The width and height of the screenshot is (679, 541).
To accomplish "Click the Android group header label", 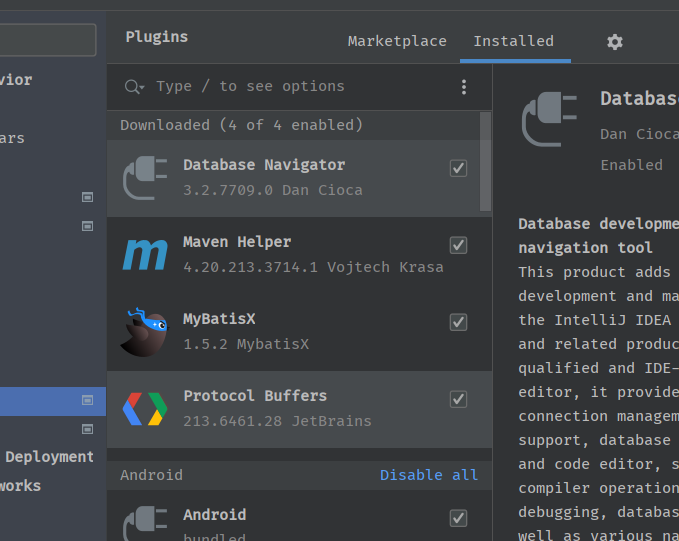I will pyautogui.click(x=151, y=475).
